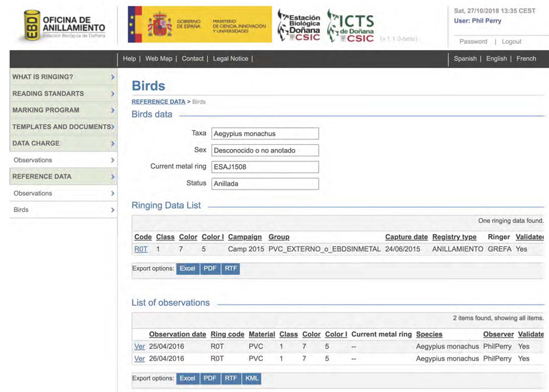Switch language to French
The height and width of the screenshot is (392, 549).
[526, 58]
